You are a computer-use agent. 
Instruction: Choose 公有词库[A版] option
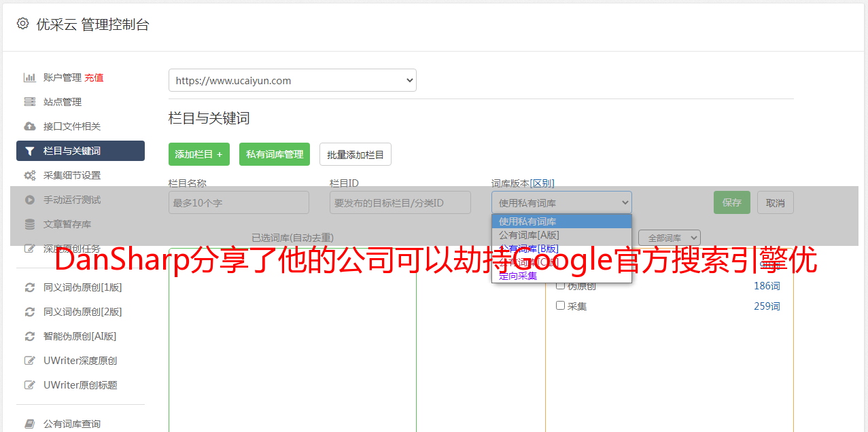[x=561, y=235]
